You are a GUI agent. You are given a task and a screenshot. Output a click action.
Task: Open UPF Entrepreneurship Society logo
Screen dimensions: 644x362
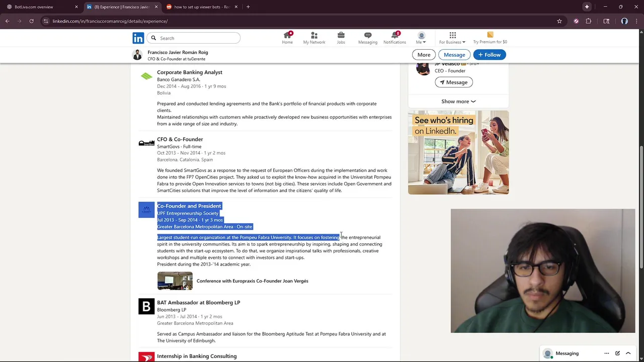click(146, 210)
